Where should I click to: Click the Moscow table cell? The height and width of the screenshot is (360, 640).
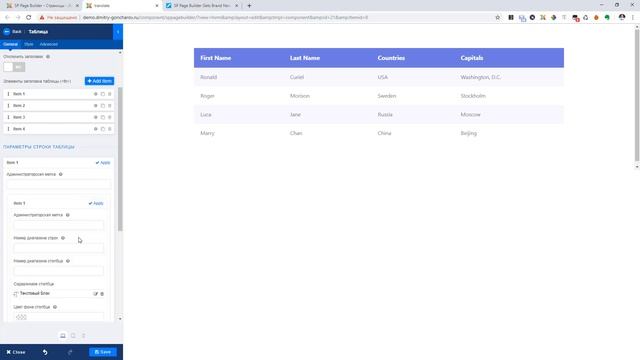pyautogui.click(x=471, y=115)
